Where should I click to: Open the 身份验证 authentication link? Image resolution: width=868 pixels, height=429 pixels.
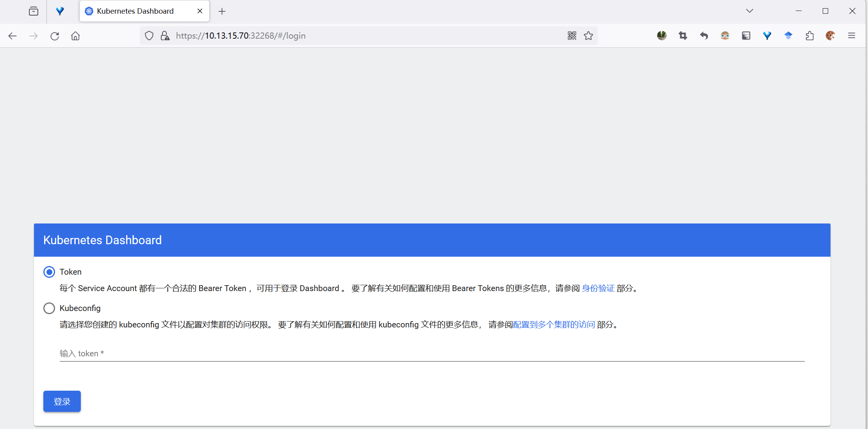pyautogui.click(x=598, y=288)
